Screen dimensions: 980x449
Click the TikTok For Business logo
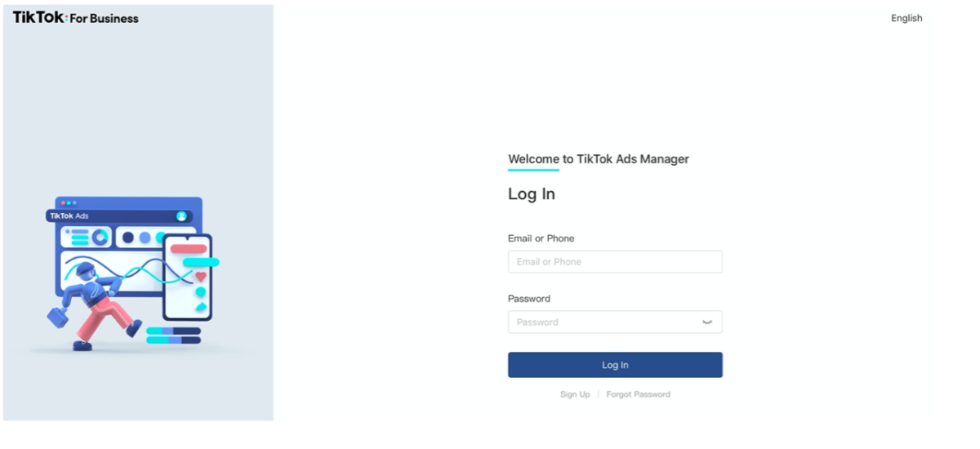pos(76,18)
